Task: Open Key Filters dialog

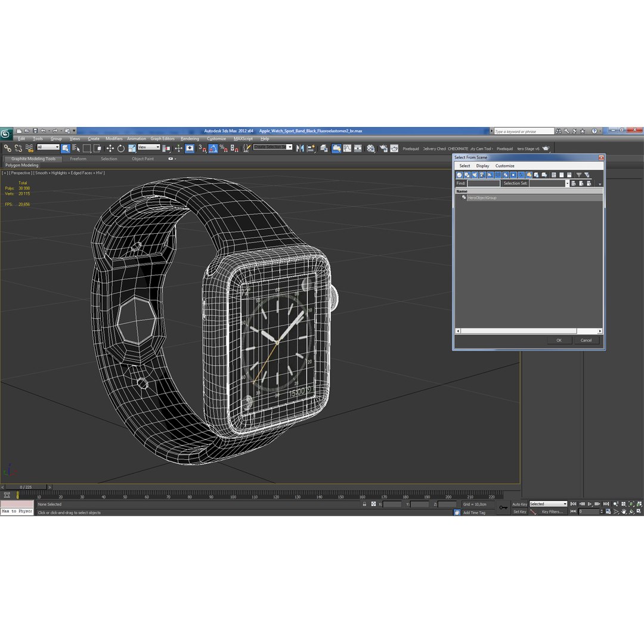Action: pyautogui.click(x=552, y=512)
